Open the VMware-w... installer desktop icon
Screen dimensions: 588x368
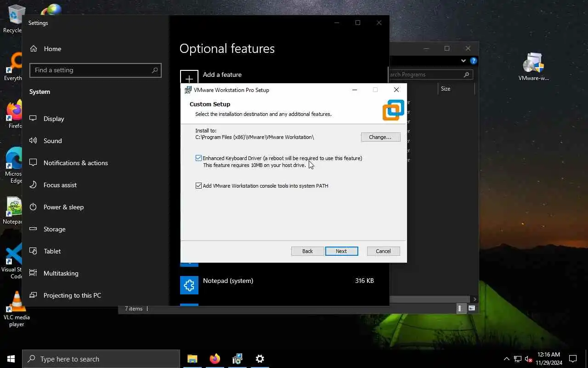point(533,67)
